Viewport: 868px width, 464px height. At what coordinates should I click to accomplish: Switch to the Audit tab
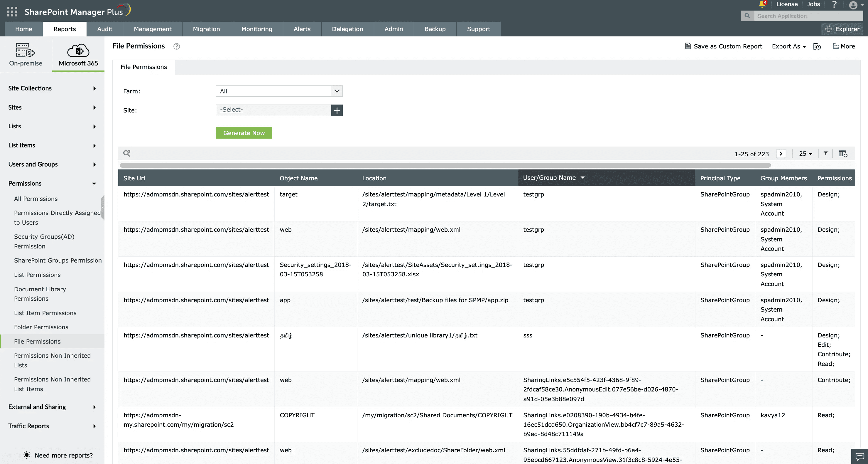coord(105,29)
